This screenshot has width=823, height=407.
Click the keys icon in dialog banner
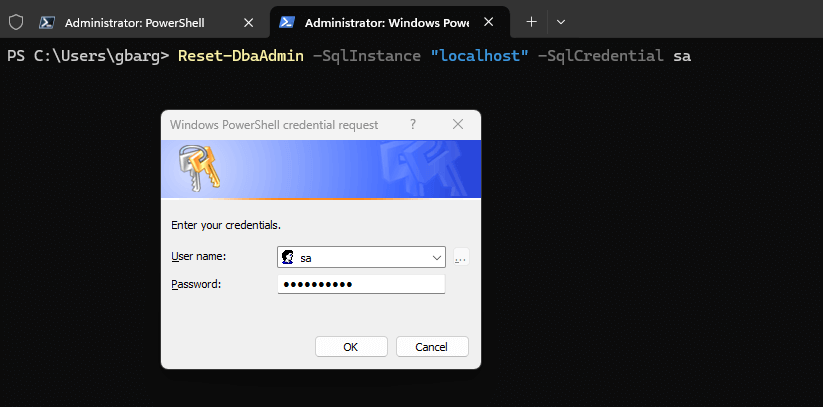(x=196, y=167)
